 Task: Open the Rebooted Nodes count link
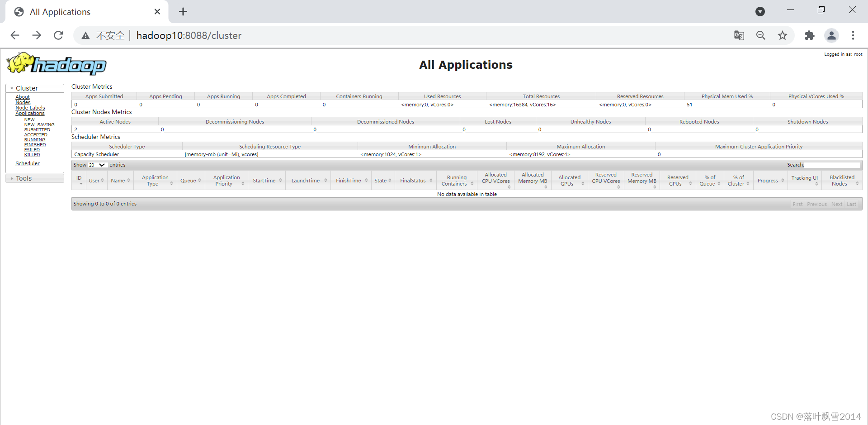click(649, 129)
